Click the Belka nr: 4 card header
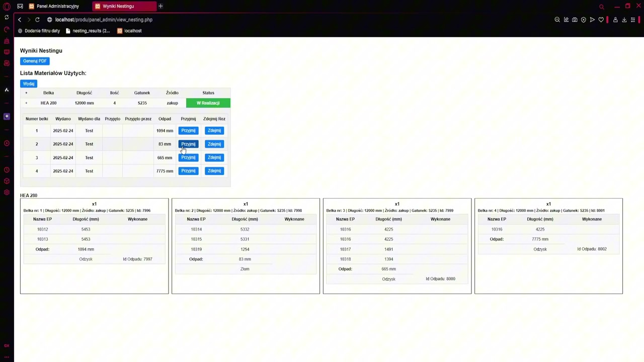The width and height of the screenshot is (644, 362). (541, 210)
